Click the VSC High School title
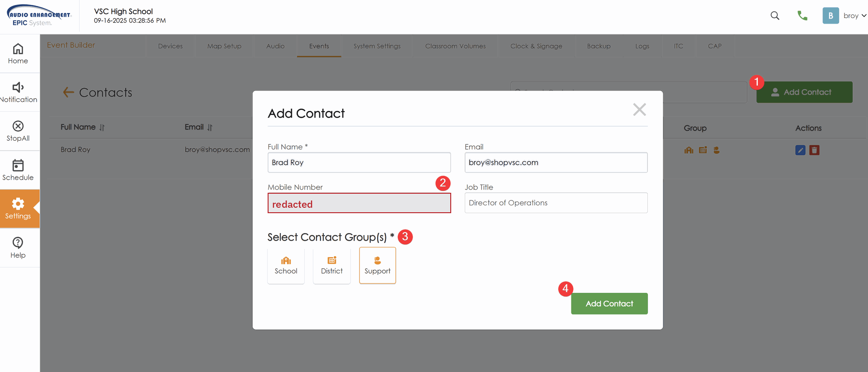Screen dimensions: 868x372 click(123, 11)
